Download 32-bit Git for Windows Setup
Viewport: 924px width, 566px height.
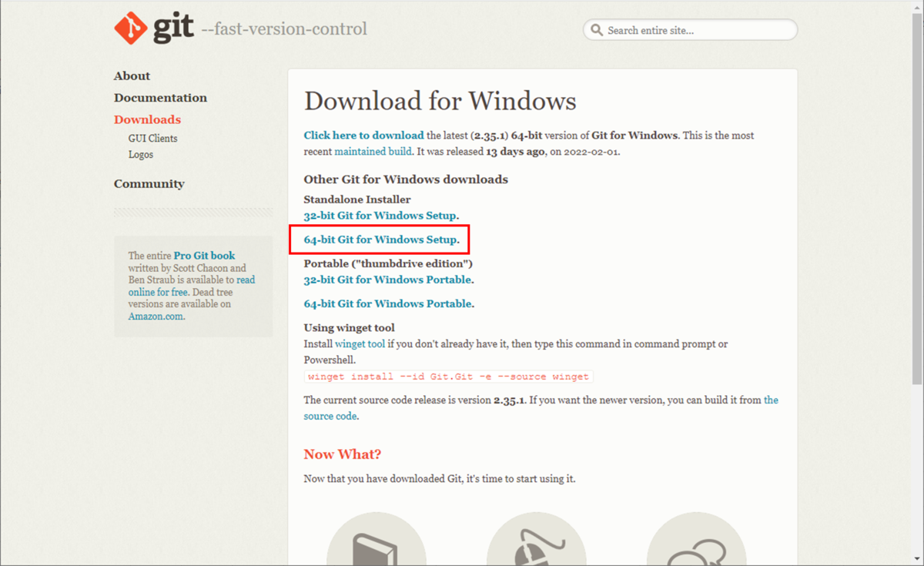coord(380,216)
